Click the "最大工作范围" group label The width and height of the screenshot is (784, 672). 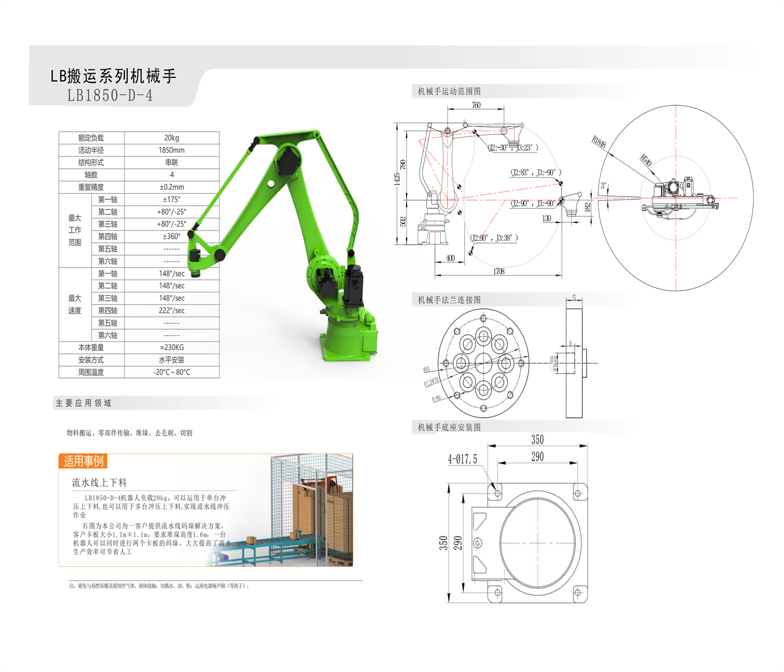click(x=75, y=230)
